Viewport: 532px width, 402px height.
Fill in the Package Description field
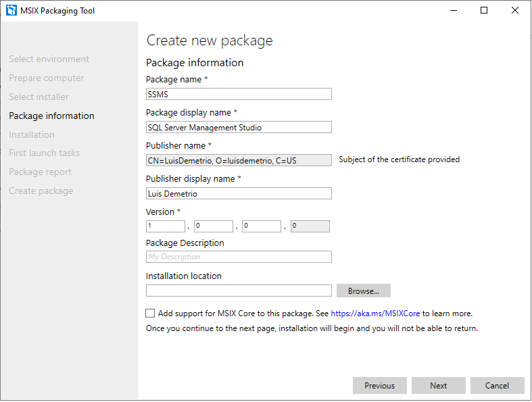pyautogui.click(x=239, y=257)
